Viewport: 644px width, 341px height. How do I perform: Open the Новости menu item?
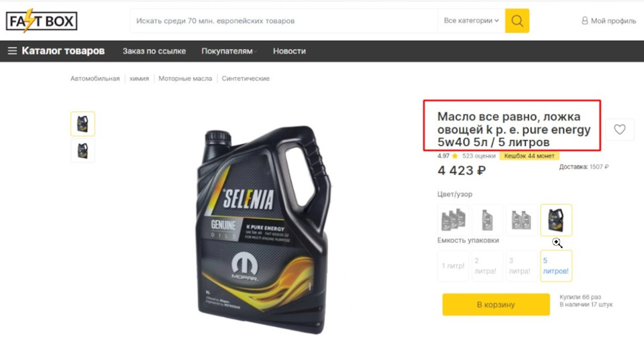point(289,52)
